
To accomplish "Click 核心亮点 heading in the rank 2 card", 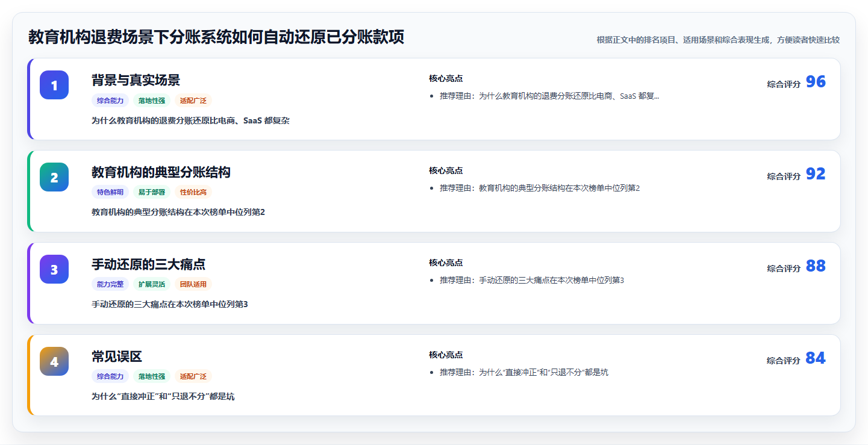I will [446, 170].
